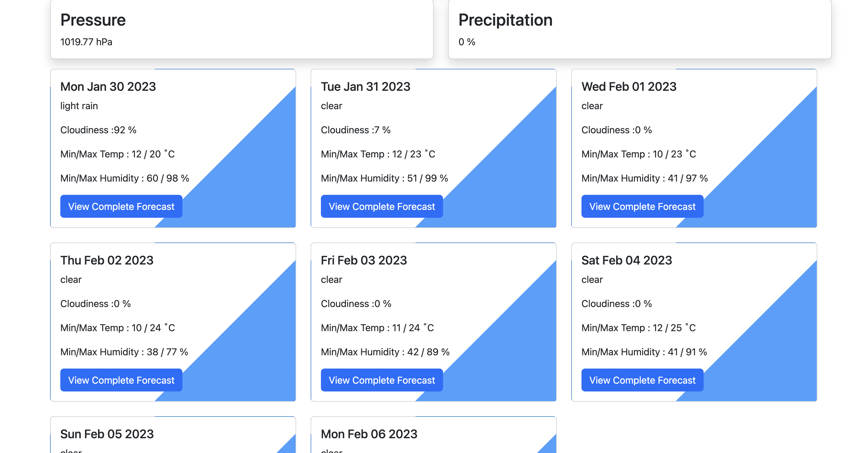This screenshot has width=868, height=453.
Task: View complete forecast for Fri Feb 03 2023
Action: 382,380
